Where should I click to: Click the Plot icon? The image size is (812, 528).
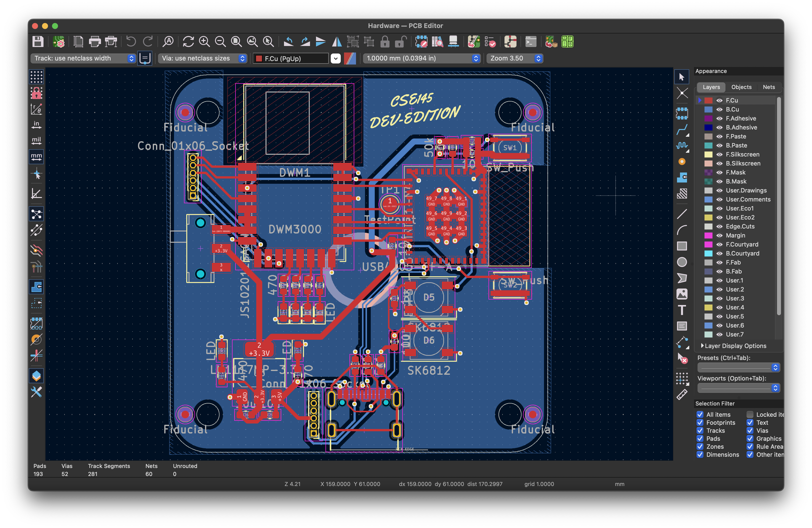[x=111, y=41]
